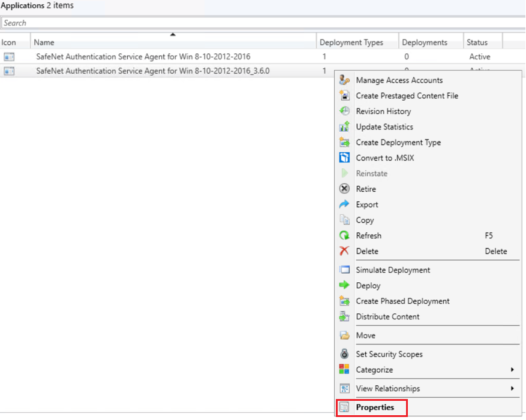
Task: Select SafeNet Agent 8-10-2012-2016_3.6.0 row
Action: click(x=168, y=71)
